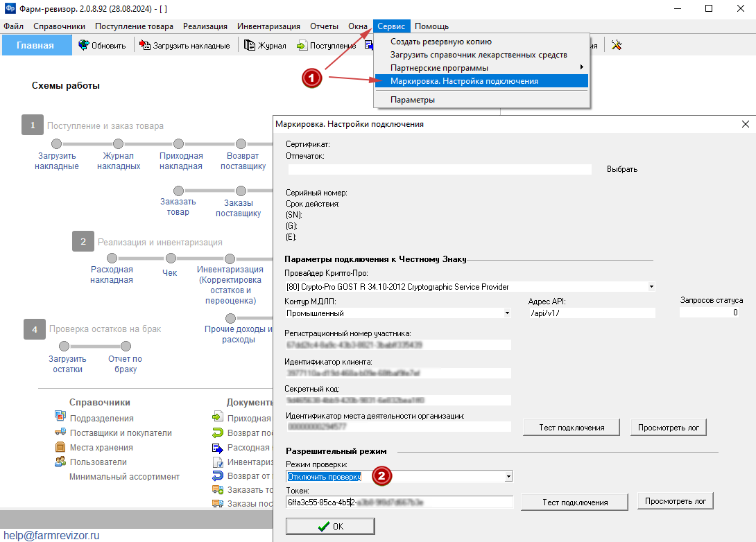Screen dimensions: 756x542
Task: Select Маркировка. Настройка подключения menu item
Action: [481, 81]
